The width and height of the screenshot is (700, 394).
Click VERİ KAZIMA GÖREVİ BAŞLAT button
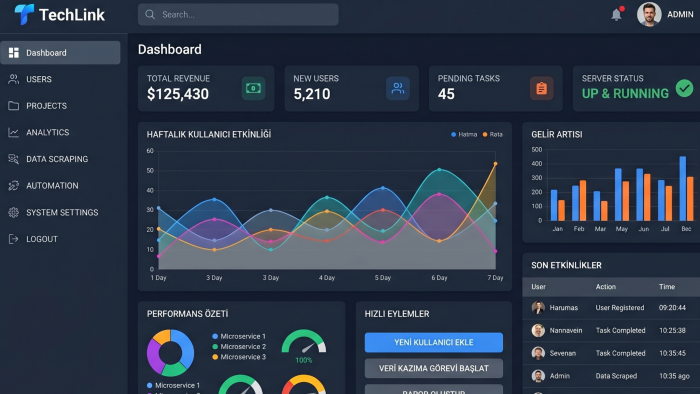(433, 369)
